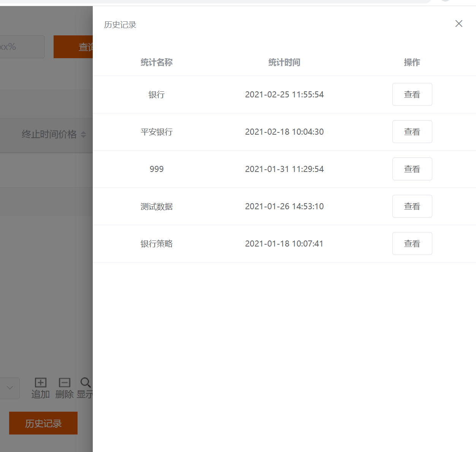Image resolution: width=476 pixels, height=452 pixels.
Task: Expand the dropdown chevron left of 追加
Action: point(10,388)
